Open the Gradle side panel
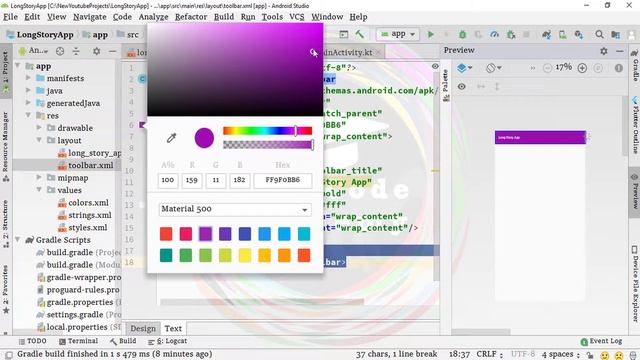 click(x=635, y=66)
